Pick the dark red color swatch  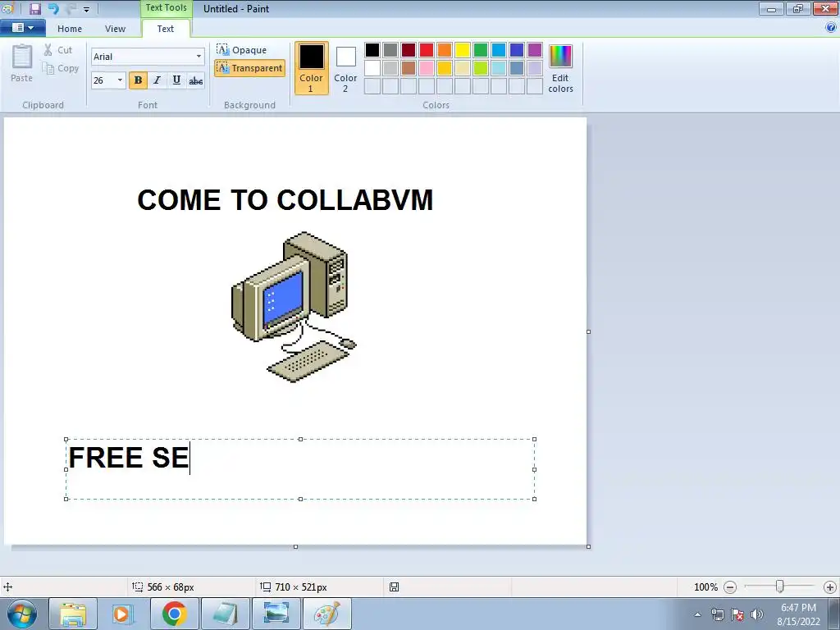point(409,50)
